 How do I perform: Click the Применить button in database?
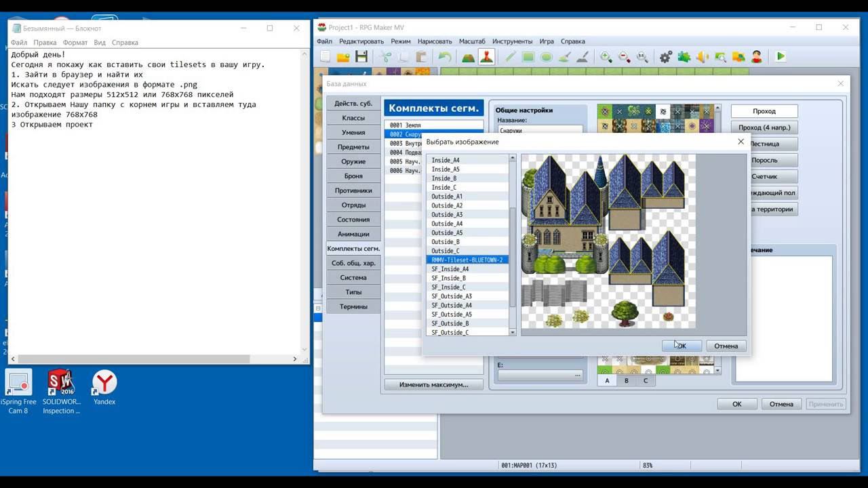[x=826, y=404]
